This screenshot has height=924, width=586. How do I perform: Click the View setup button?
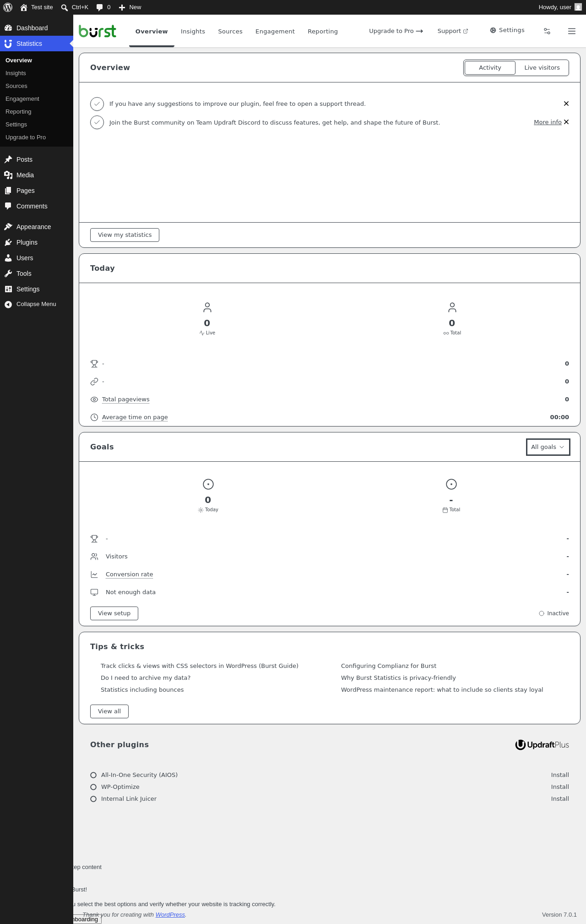114,613
